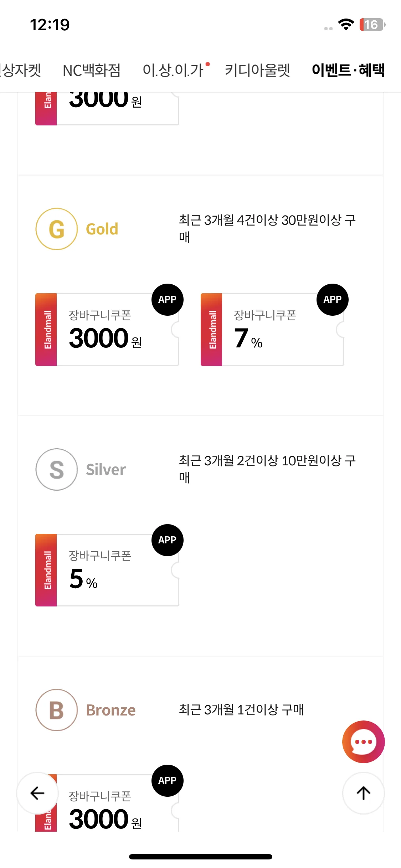Tap the back arrow floating button
This screenshot has width=401, height=868.
pyautogui.click(x=37, y=793)
